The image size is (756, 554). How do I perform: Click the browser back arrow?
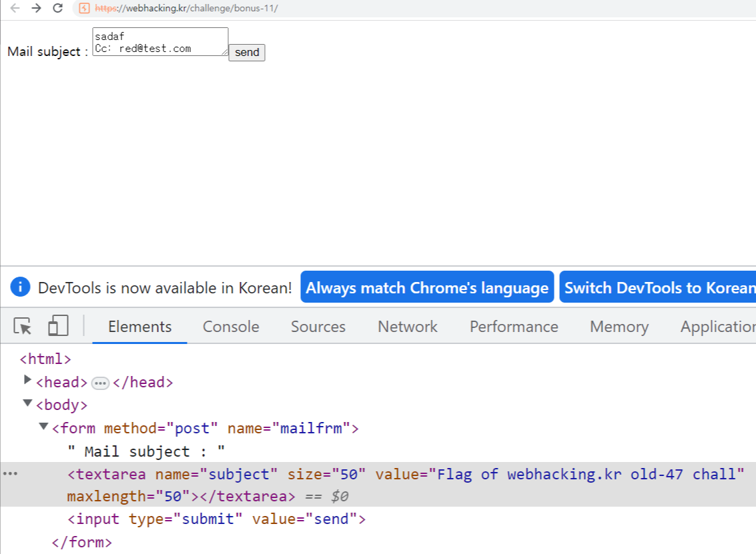tap(15, 8)
